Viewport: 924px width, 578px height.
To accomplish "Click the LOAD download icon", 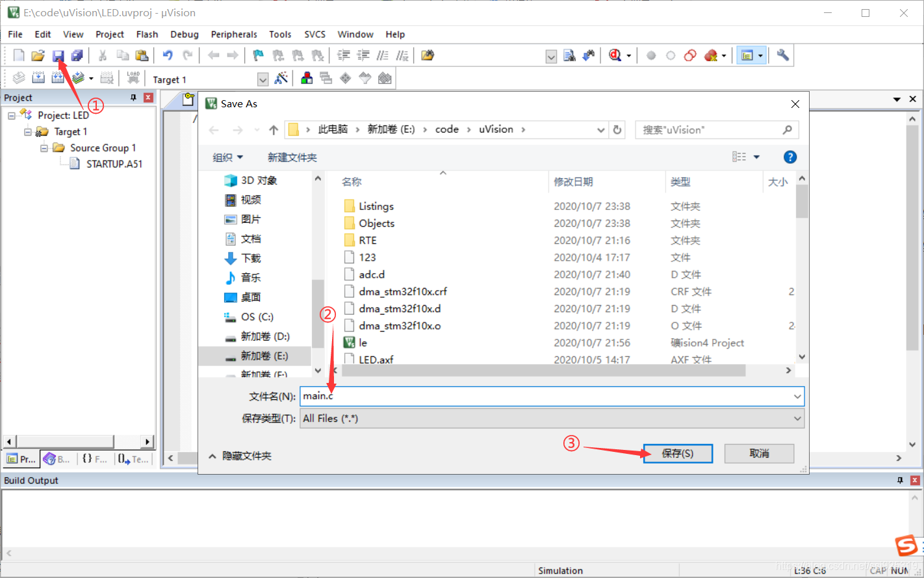I will [133, 79].
